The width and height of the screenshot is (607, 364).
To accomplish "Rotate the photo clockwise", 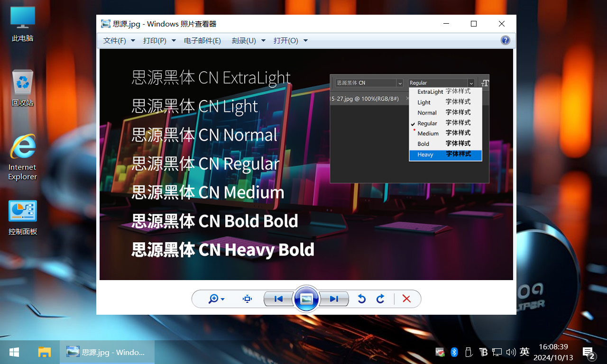I will point(380,299).
